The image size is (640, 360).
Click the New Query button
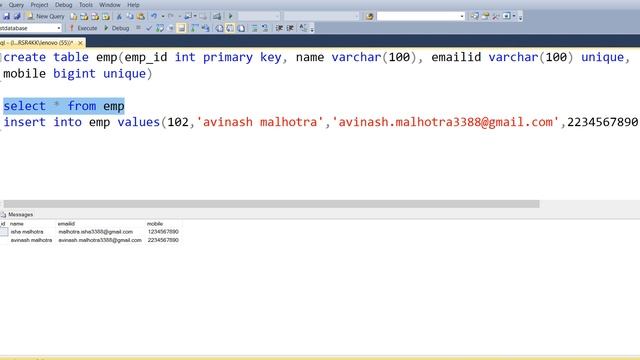46,16
